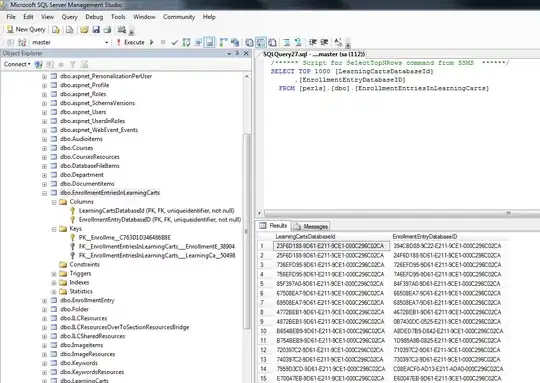540x383 pixels.
Task: Select the dbo.ILCSharedResources table
Action: click(x=92, y=336)
